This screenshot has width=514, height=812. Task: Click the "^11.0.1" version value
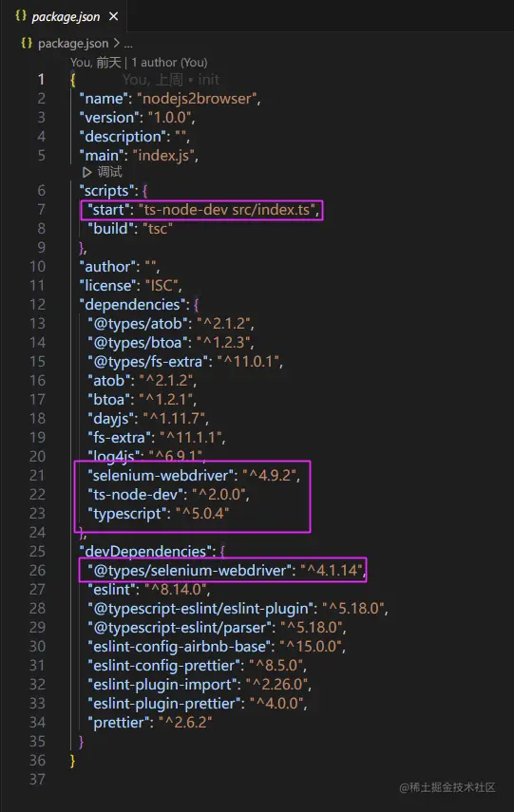click(x=248, y=362)
